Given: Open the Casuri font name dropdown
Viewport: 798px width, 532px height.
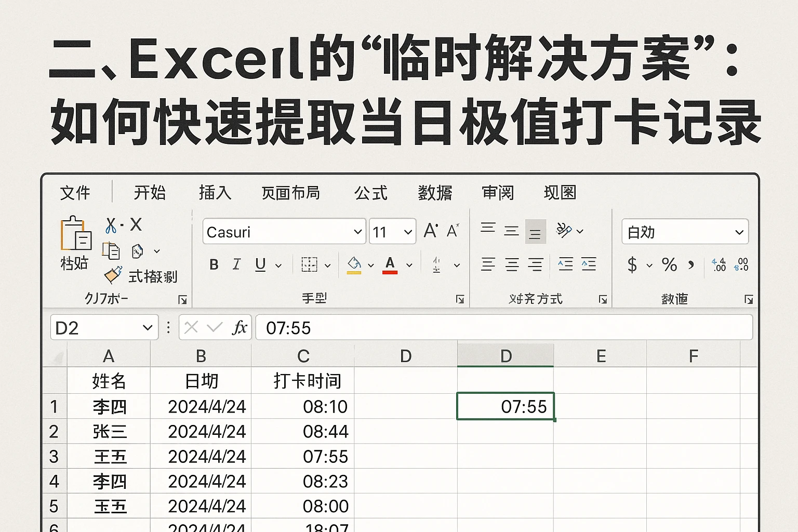Looking at the screenshot, I should (284, 231).
